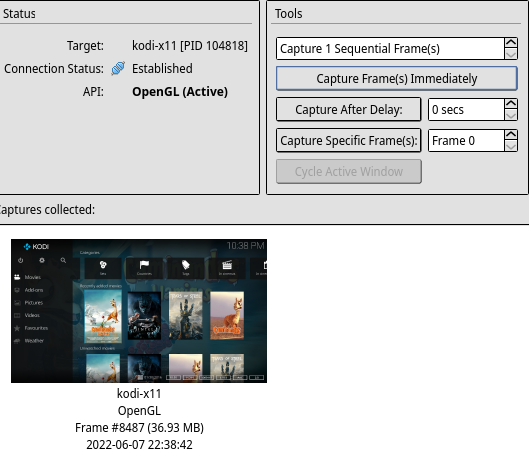Increment the specific frame number
The height and width of the screenshot is (463, 529).
511,135
